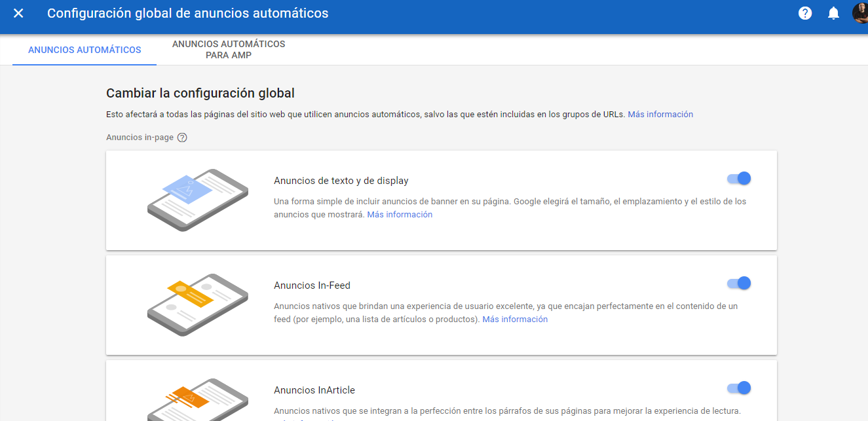Close the global auto ads settings page

pos(18,13)
